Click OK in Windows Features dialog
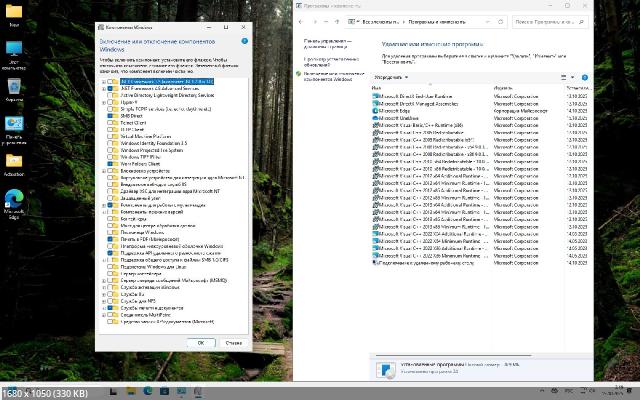Image resolution: width=640 pixels, height=400 pixels. pos(201,342)
